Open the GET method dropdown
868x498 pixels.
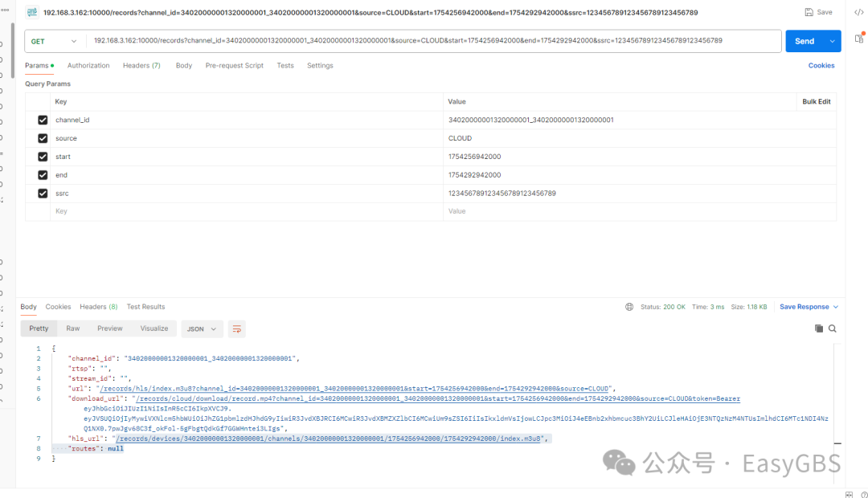(55, 42)
